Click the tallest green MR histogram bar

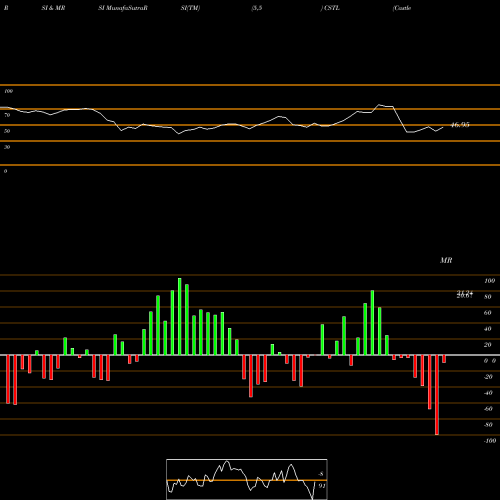(180, 316)
